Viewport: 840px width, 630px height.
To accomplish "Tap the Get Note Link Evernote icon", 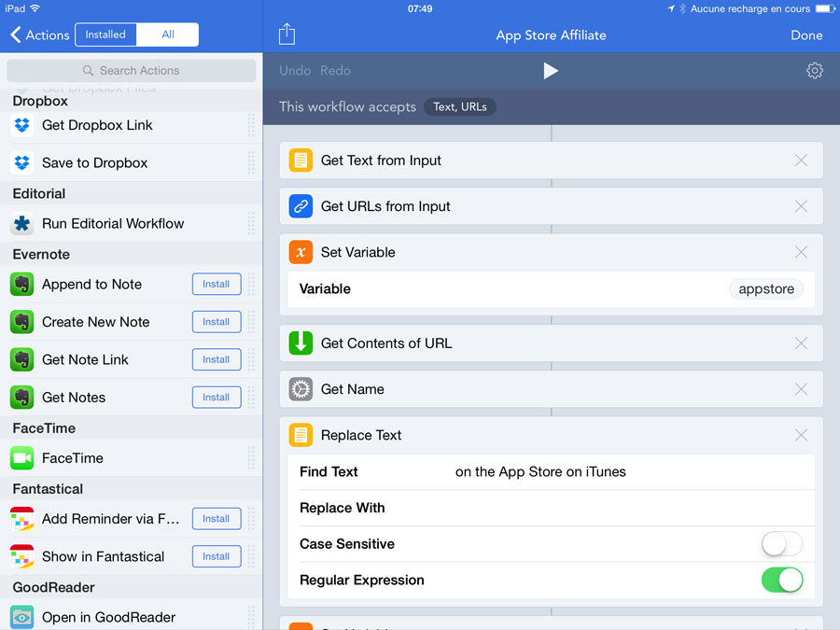I will click(x=22, y=359).
